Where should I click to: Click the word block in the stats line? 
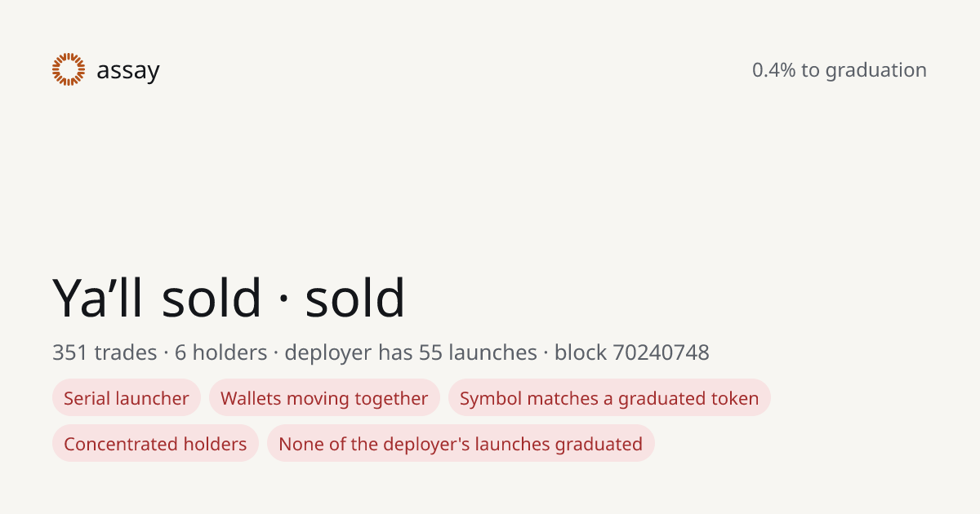[581, 352]
